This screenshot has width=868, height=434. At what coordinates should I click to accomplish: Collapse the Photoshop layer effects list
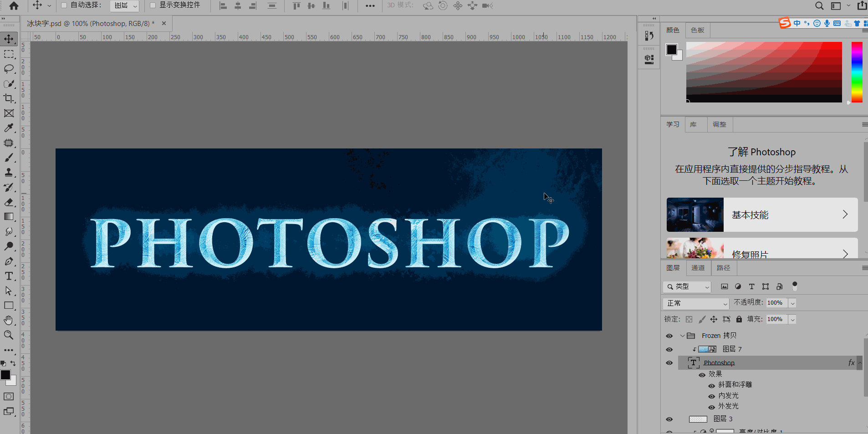(x=860, y=363)
